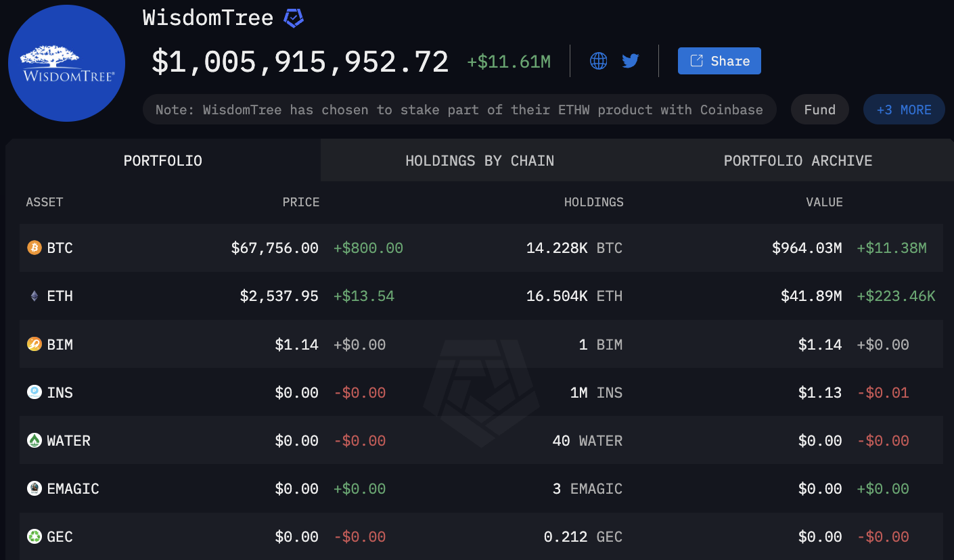
Task: Click the total balance $1,005,915,952.72
Action: pos(300,62)
